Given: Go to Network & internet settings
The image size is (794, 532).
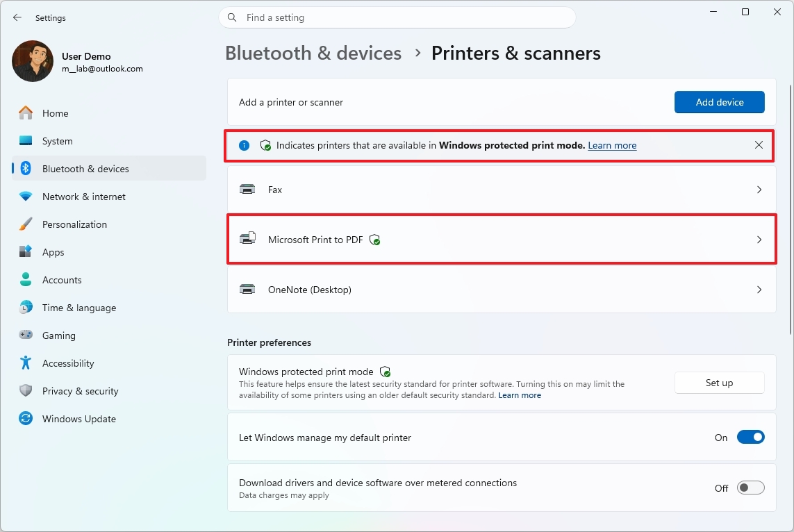Looking at the screenshot, I should coord(85,196).
